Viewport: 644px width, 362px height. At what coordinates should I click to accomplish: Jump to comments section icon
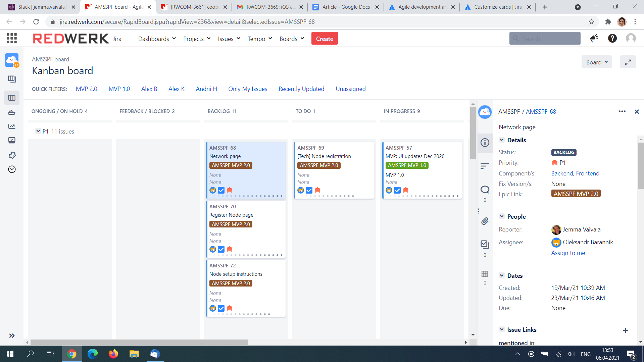tap(485, 190)
